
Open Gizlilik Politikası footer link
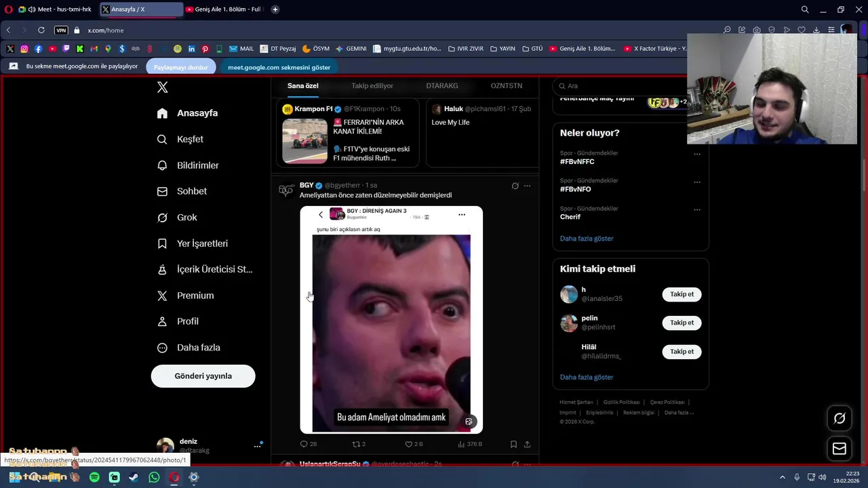[621, 403]
